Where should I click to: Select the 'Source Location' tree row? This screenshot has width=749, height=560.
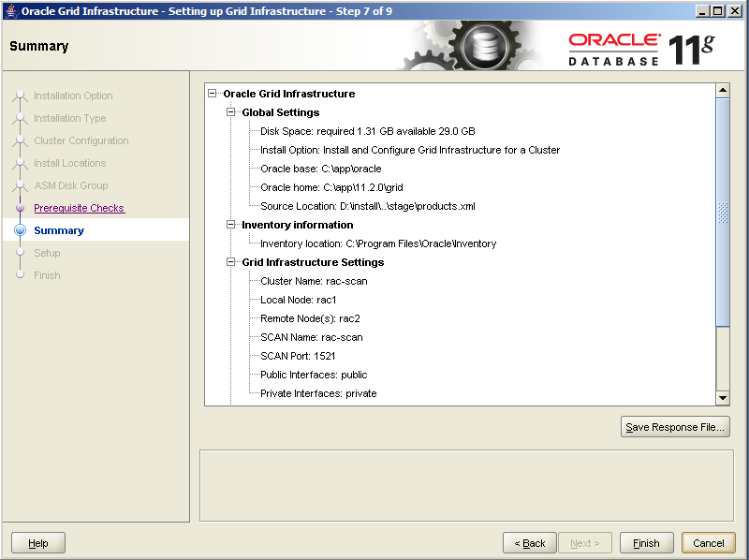pyautogui.click(x=368, y=206)
